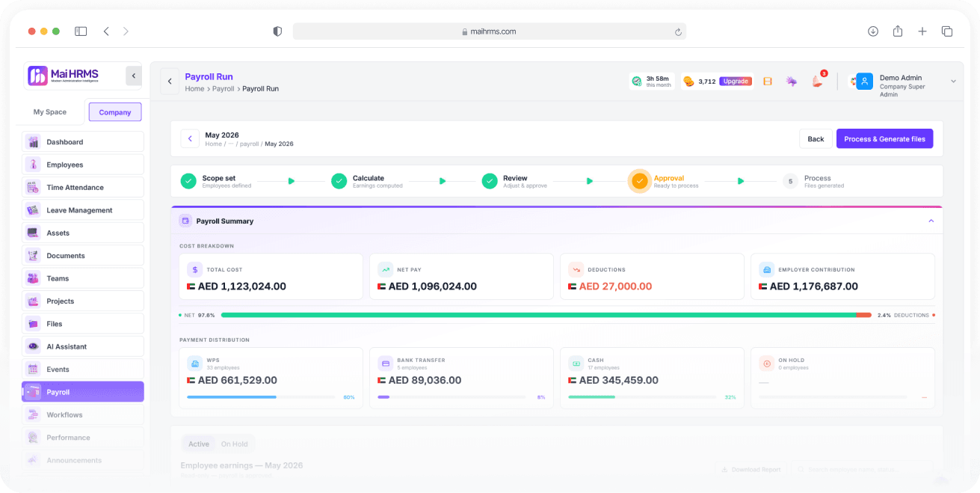Click the Safari sidebar toggle icon
Viewport: 980px width, 493px height.
[81, 31]
